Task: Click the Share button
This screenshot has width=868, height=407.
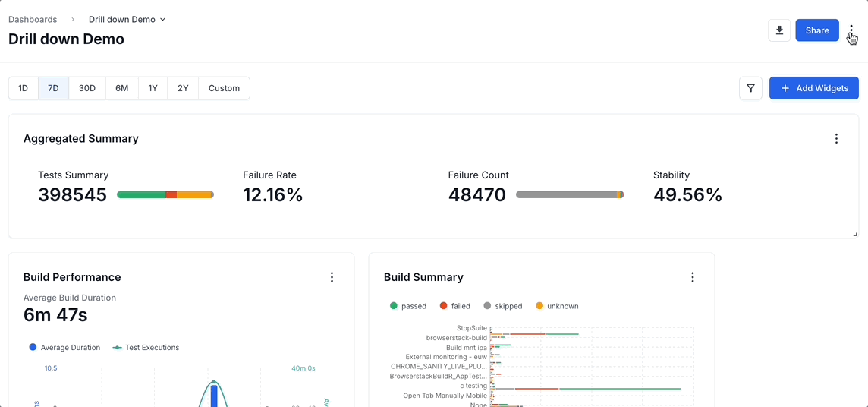Action: [816, 30]
